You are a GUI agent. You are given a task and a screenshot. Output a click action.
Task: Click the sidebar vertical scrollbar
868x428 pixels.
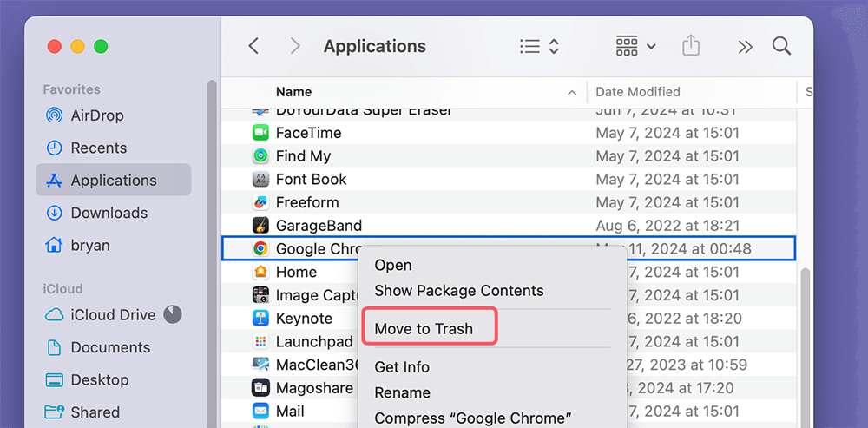tap(212, 254)
